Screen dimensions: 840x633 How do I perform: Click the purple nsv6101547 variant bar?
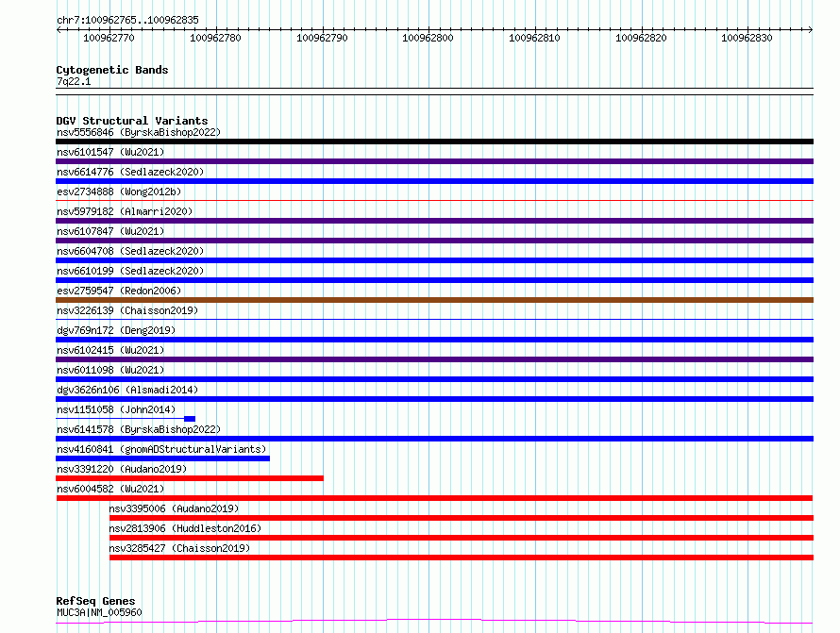click(434, 161)
